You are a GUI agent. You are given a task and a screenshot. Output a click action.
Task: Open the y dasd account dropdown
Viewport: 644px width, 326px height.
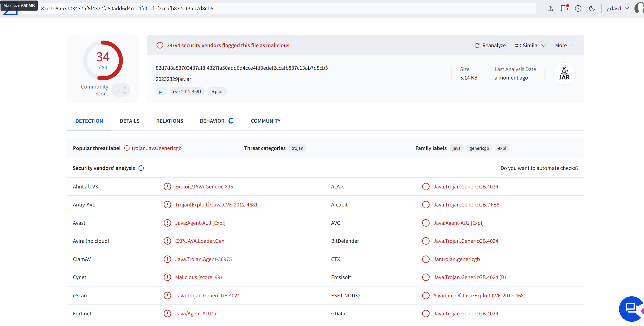point(617,8)
